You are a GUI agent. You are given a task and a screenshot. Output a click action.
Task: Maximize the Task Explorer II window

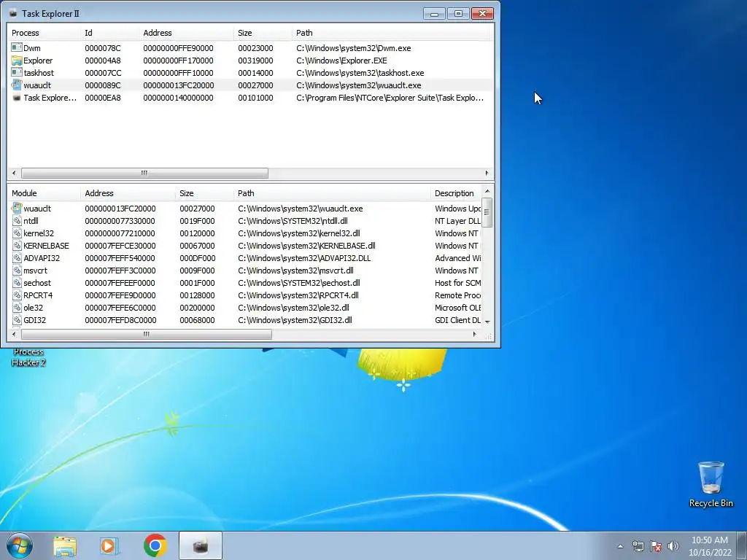click(458, 14)
